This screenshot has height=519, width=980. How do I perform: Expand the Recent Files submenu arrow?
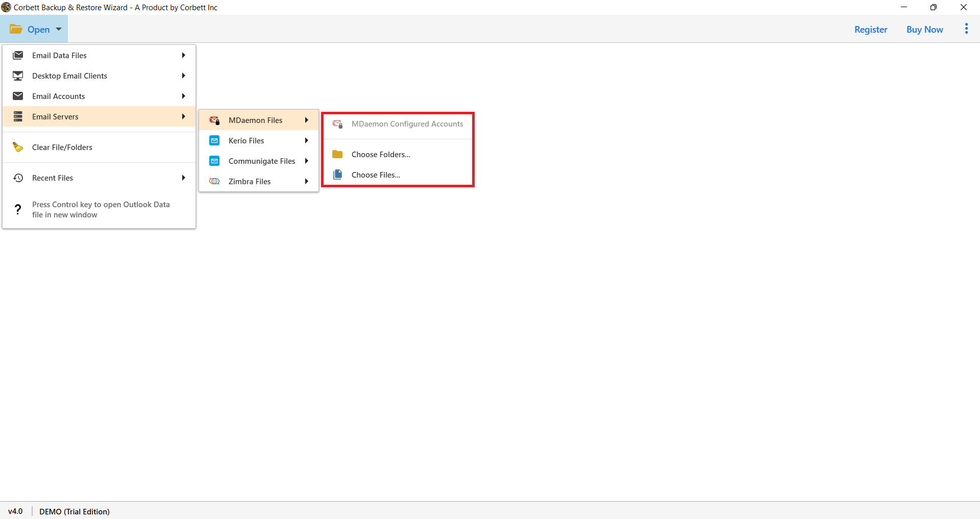[183, 178]
